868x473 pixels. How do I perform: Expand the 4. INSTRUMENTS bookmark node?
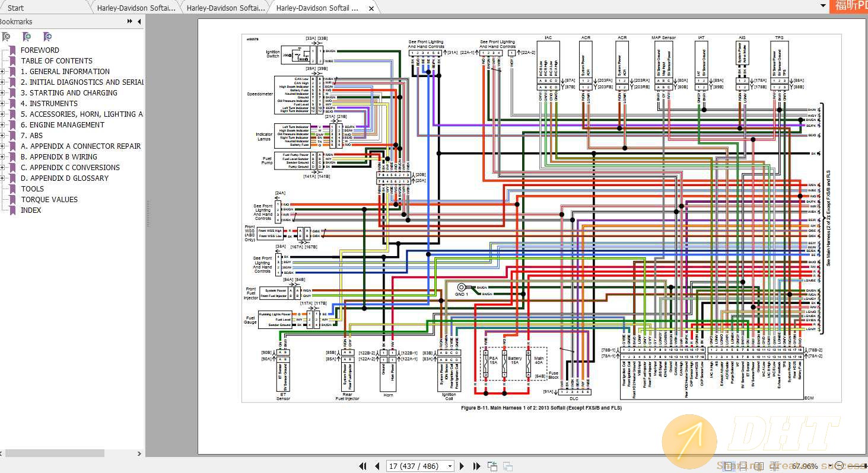pyautogui.click(x=2, y=103)
